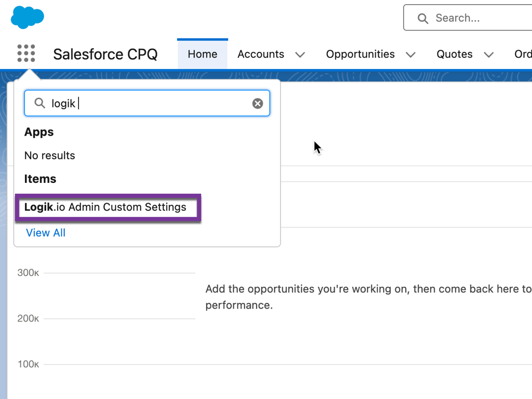Viewport: 532px width, 399px height.
Task: Click the magnifier icon beside logik
Action: (x=39, y=103)
